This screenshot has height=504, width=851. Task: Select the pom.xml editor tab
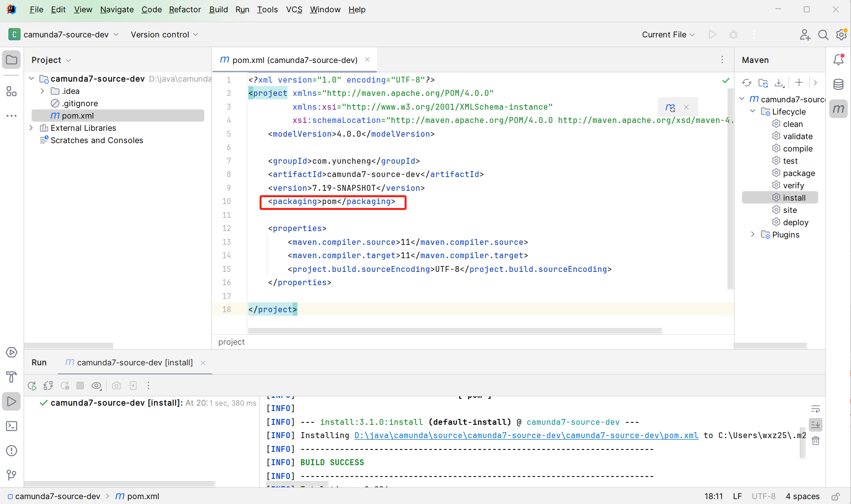click(x=294, y=60)
